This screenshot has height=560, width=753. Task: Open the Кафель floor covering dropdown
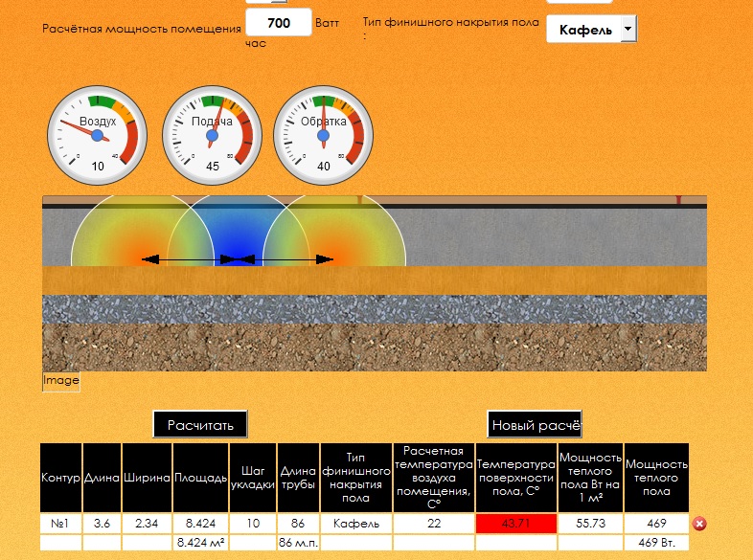(x=592, y=30)
